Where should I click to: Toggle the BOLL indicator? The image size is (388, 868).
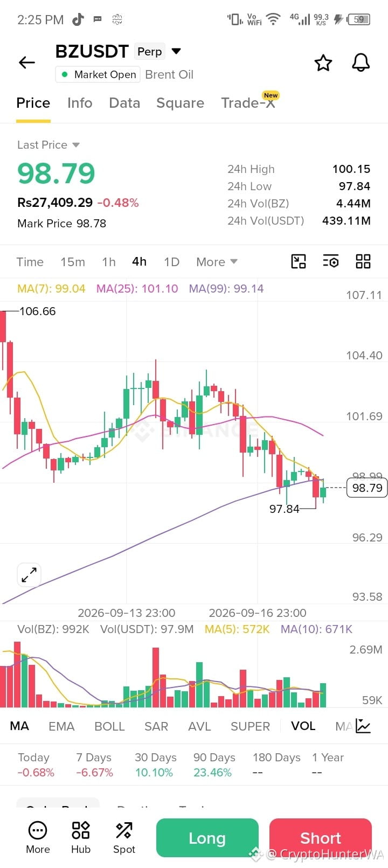click(109, 726)
